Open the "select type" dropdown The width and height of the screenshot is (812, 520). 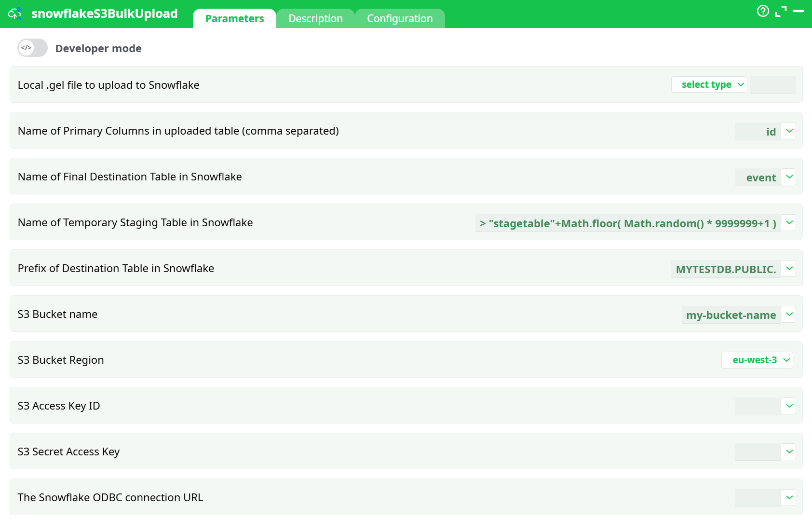pyautogui.click(x=709, y=84)
